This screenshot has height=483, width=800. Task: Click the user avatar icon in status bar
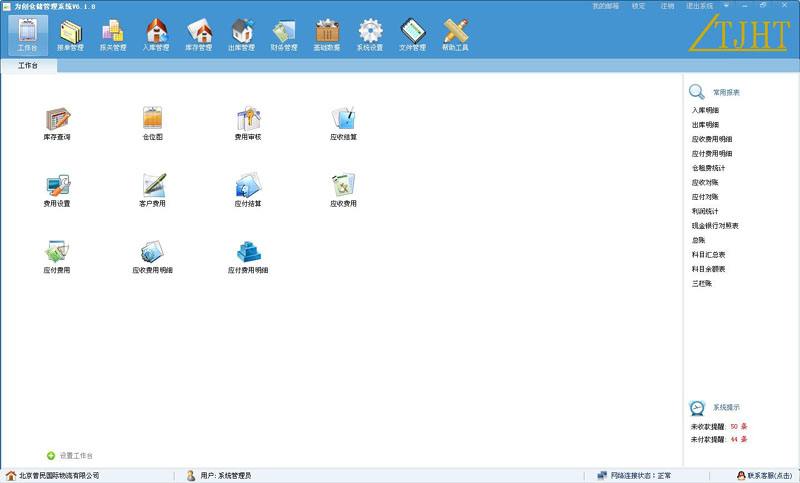coord(191,475)
